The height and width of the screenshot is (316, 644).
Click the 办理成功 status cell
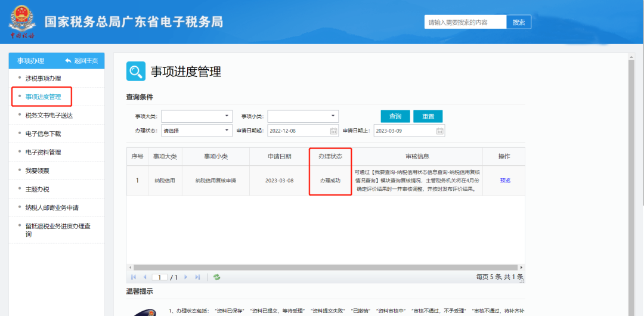click(330, 181)
